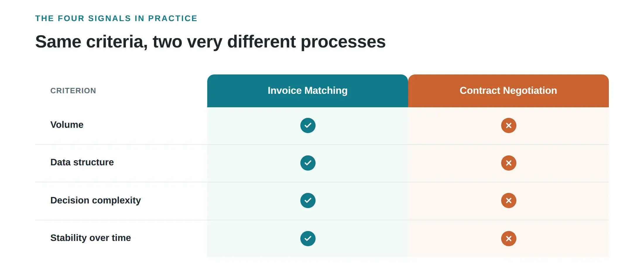
Task: Click the Data structure checkmark for Invoice Matching
Action: pos(308,163)
